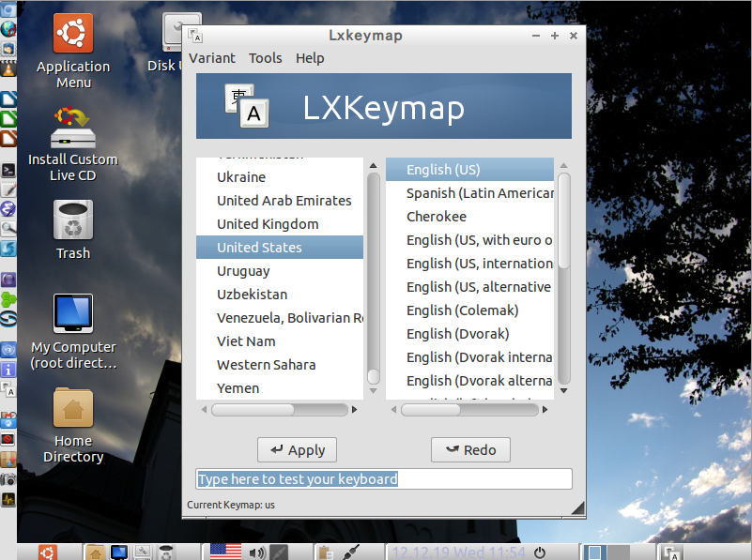Image resolution: width=752 pixels, height=560 pixels.
Task: Open the Tools menu
Action: pos(265,58)
